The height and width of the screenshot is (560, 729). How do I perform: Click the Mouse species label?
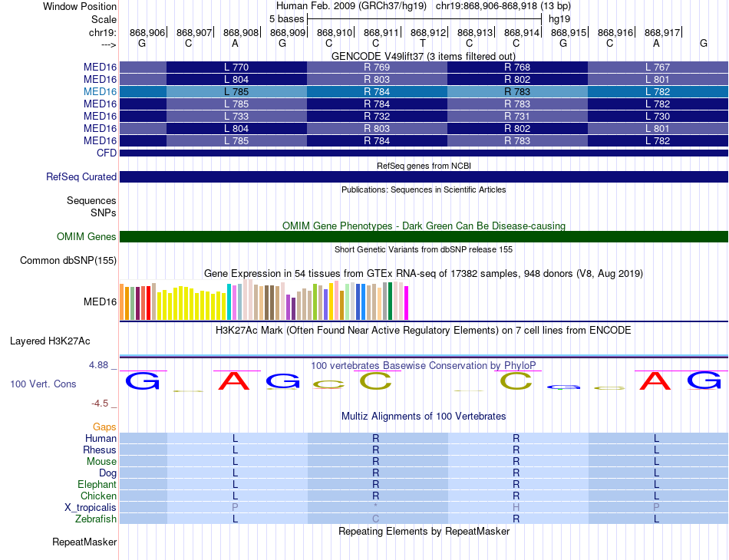[101, 462]
